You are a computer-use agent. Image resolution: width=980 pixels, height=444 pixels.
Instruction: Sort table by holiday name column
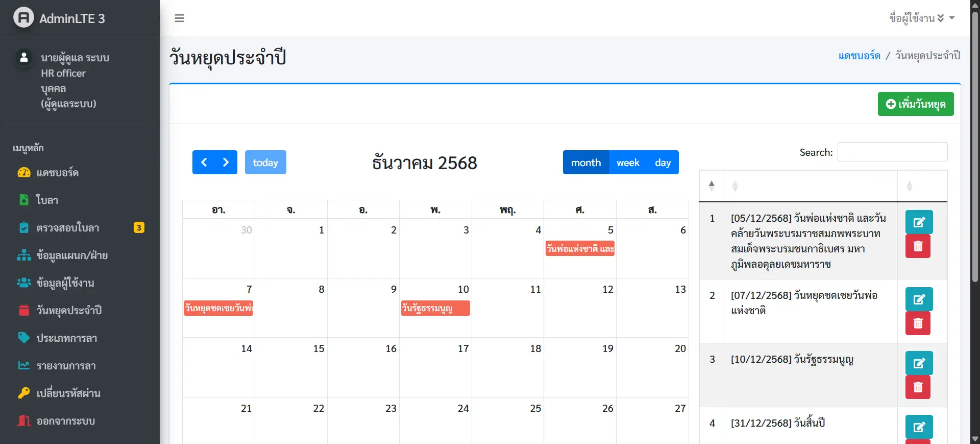(x=735, y=186)
